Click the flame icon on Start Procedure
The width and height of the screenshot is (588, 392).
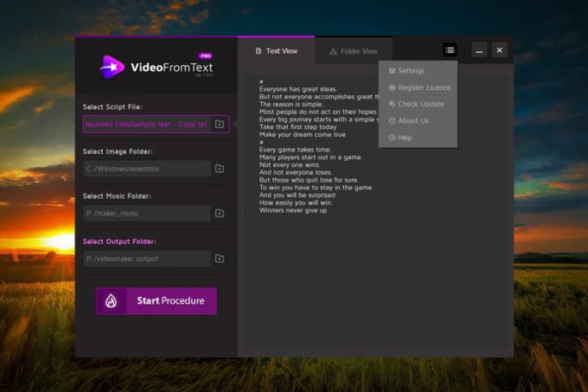tap(111, 301)
